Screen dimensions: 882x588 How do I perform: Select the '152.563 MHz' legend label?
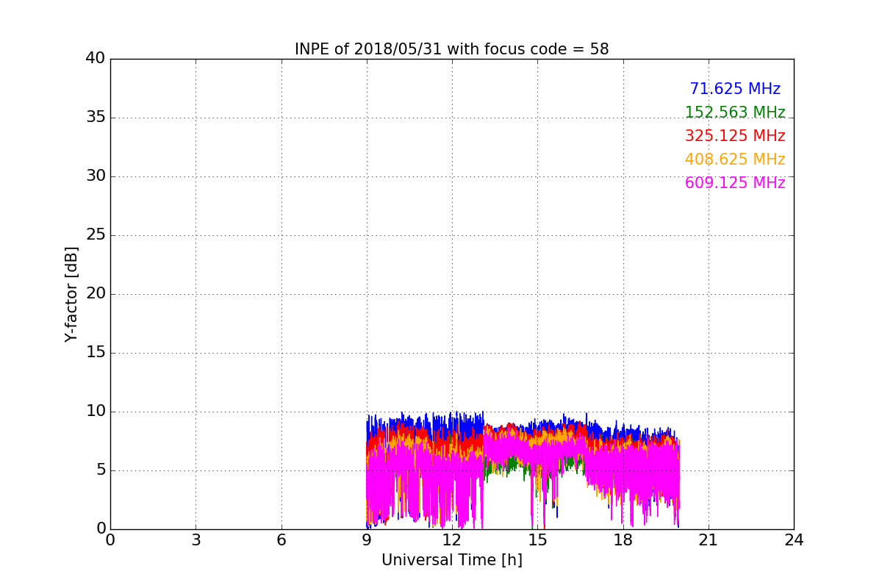point(735,112)
